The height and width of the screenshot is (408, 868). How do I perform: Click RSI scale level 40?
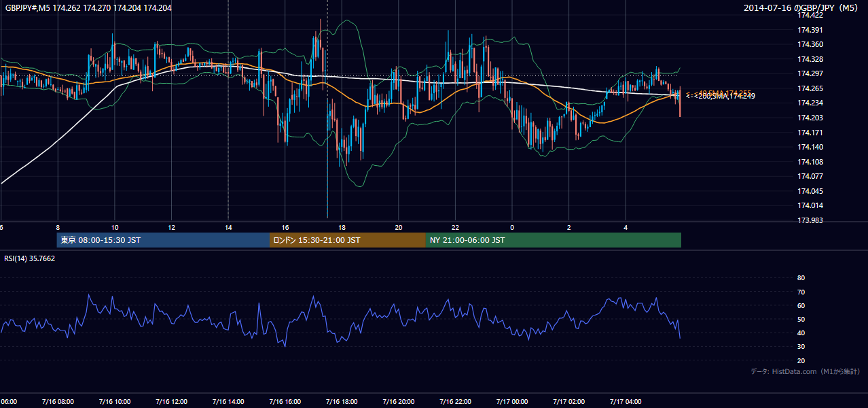click(x=801, y=333)
